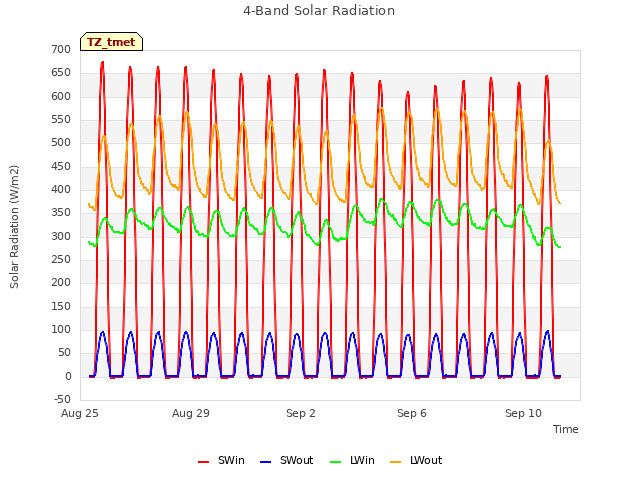
Task: Click the SWin legend label
Action: click(x=231, y=460)
